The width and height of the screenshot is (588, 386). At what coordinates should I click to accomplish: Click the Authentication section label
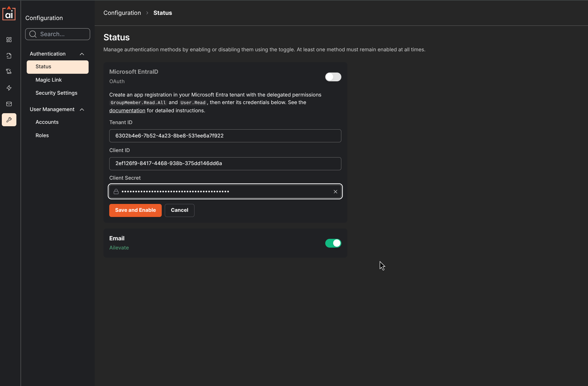coord(48,54)
